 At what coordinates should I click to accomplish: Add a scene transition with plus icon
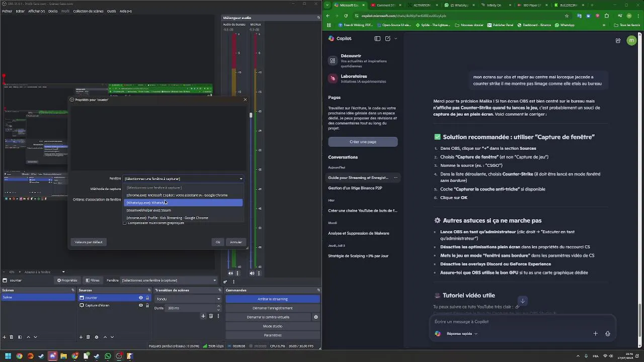click(203, 316)
